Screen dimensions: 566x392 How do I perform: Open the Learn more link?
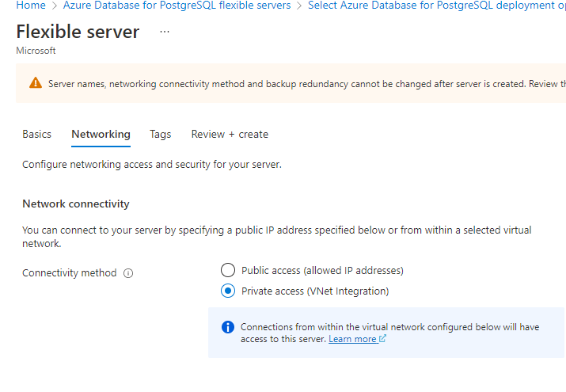tap(353, 339)
